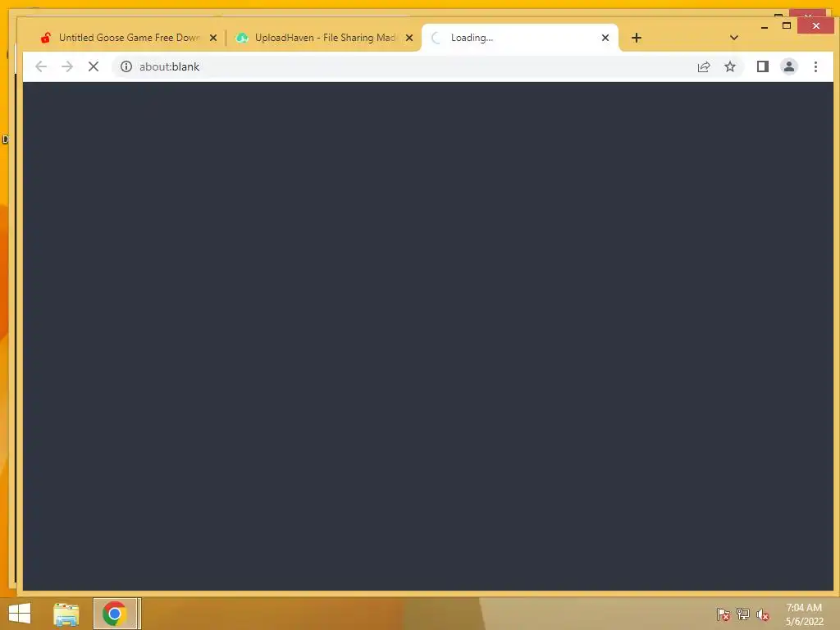Image resolution: width=840 pixels, height=630 pixels.
Task: Switch to the Untitled Goose Game tab
Action: click(x=129, y=38)
